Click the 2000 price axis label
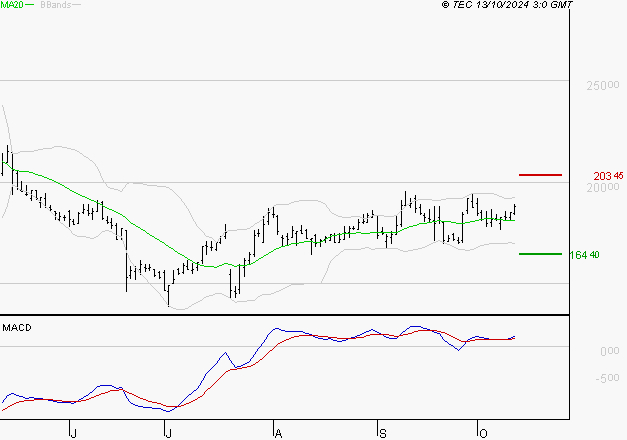The width and height of the screenshot is (627, 440). (603, 187)
